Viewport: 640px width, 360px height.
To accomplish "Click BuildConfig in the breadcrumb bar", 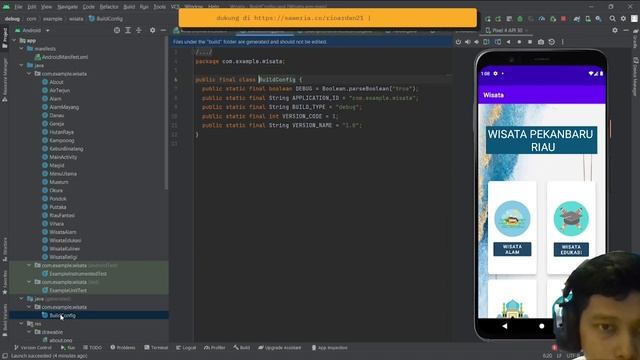I will tap(106, 19).
